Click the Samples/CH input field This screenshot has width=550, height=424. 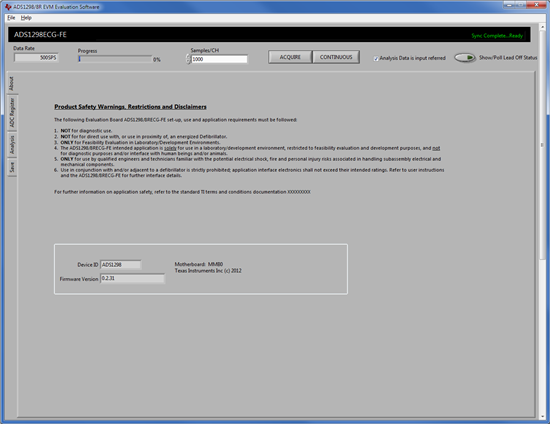click(x=219, y=59)
